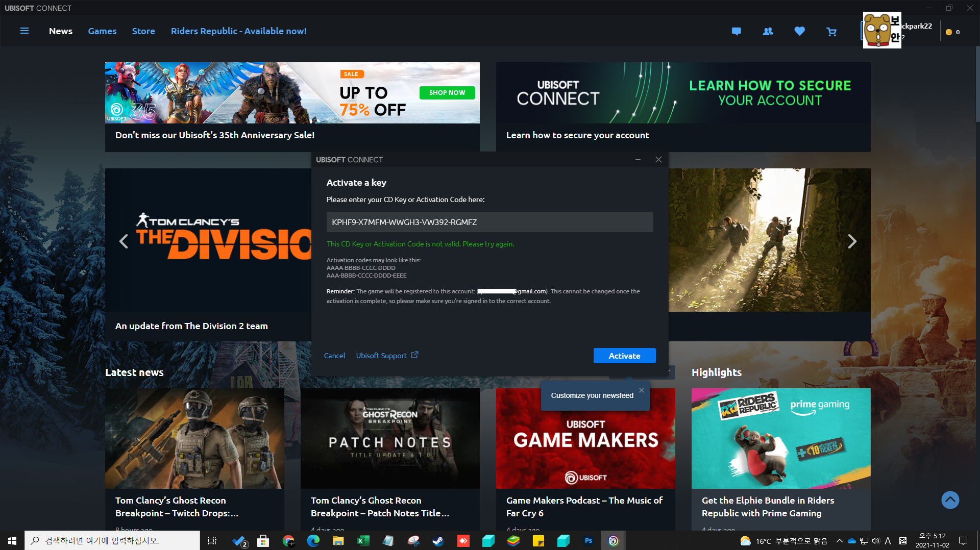Open Google Chrome from taskbar
Viewport: 980px width, 550px height.
pyautogui.click(x=288, y=540)
